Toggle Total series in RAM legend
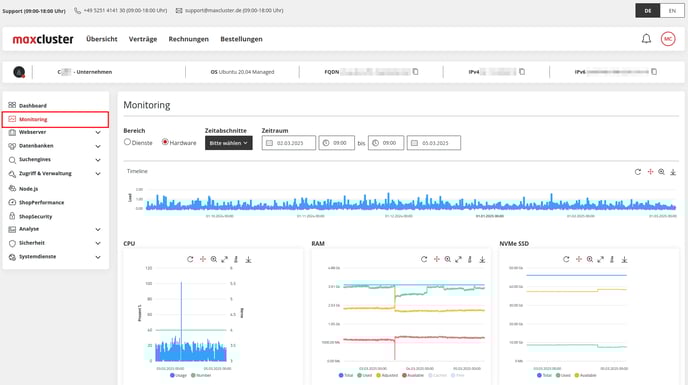 pos(346,375)
